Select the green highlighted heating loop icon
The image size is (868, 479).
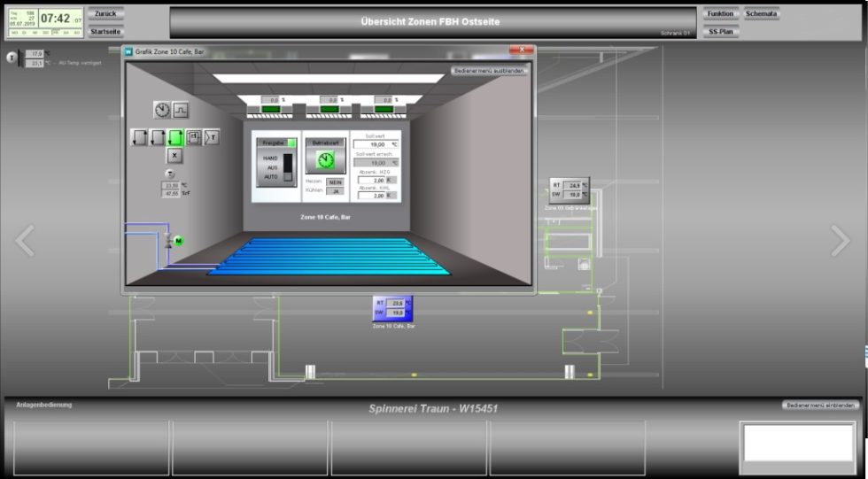coord(175,137)
